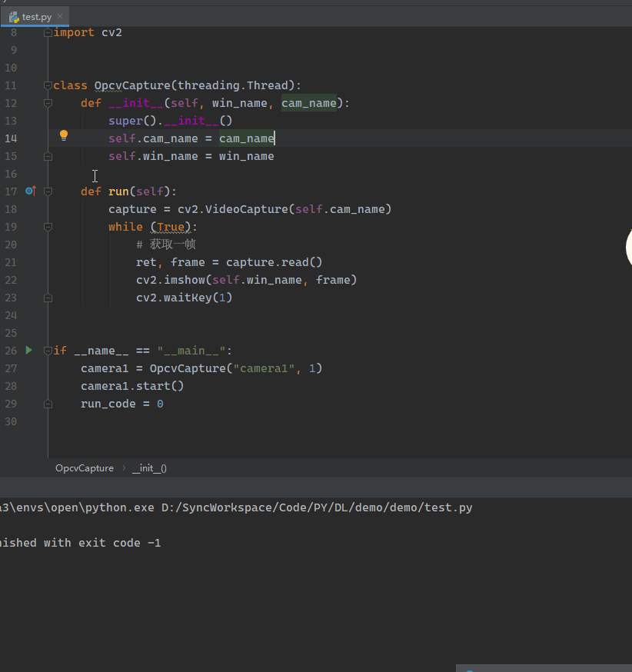
Task: Click fold end marker on line 29
Action: 48,404
